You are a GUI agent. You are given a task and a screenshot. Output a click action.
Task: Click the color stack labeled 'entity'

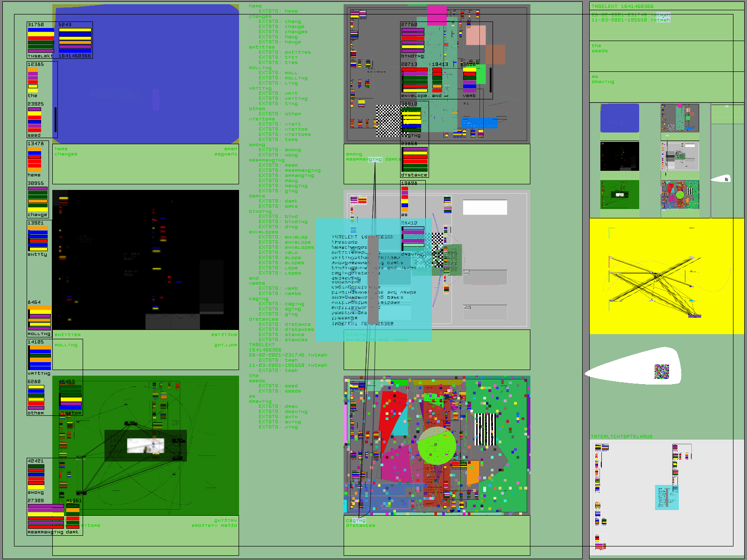pyautogui.click(x=37, y=239)
